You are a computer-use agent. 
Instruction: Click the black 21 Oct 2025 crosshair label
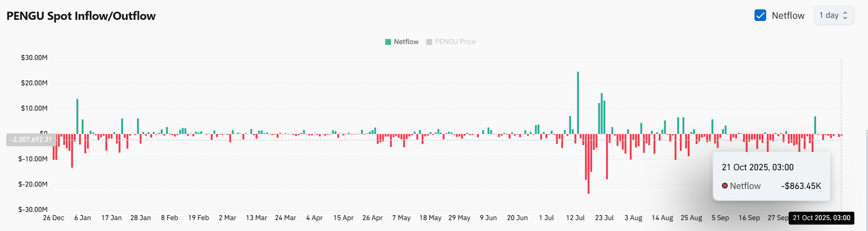coord(821,218)
